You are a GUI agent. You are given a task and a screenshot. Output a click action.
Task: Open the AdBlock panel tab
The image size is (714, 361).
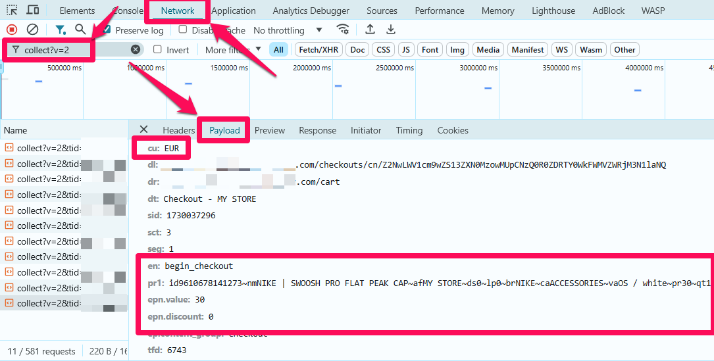(608, 10)
